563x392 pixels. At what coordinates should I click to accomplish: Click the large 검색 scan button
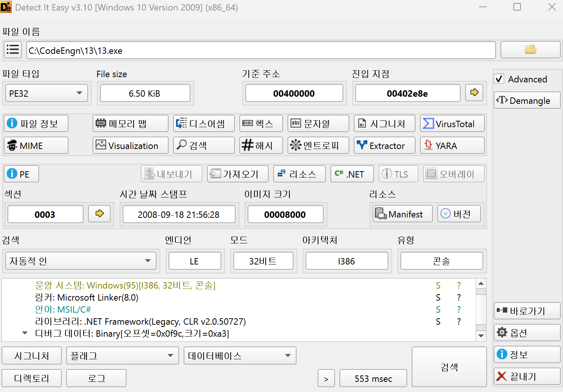tap(449, 367)
